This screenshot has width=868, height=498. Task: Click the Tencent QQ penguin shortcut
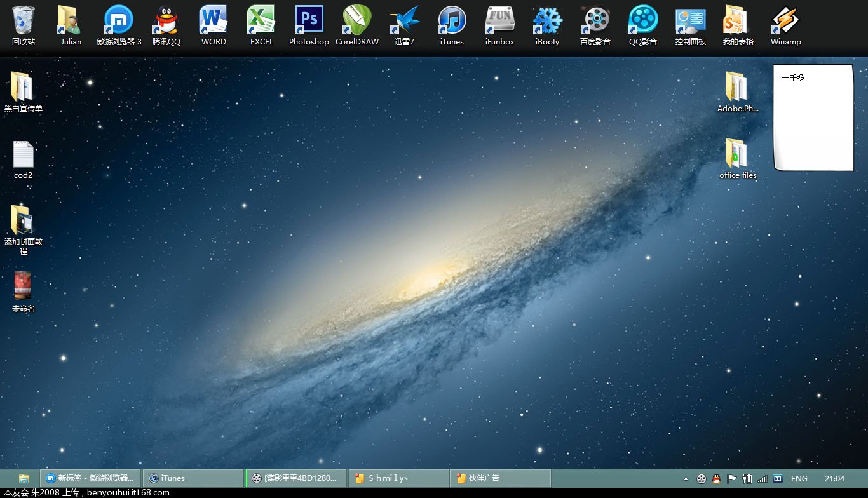point(166,21)
